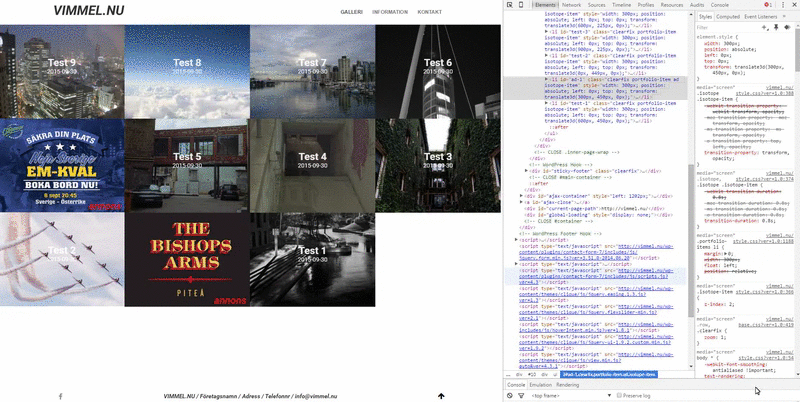Open the Test 1 gallery thumbnail
Image resolution: width=800 pixels, height=402 pixels.
312,259
